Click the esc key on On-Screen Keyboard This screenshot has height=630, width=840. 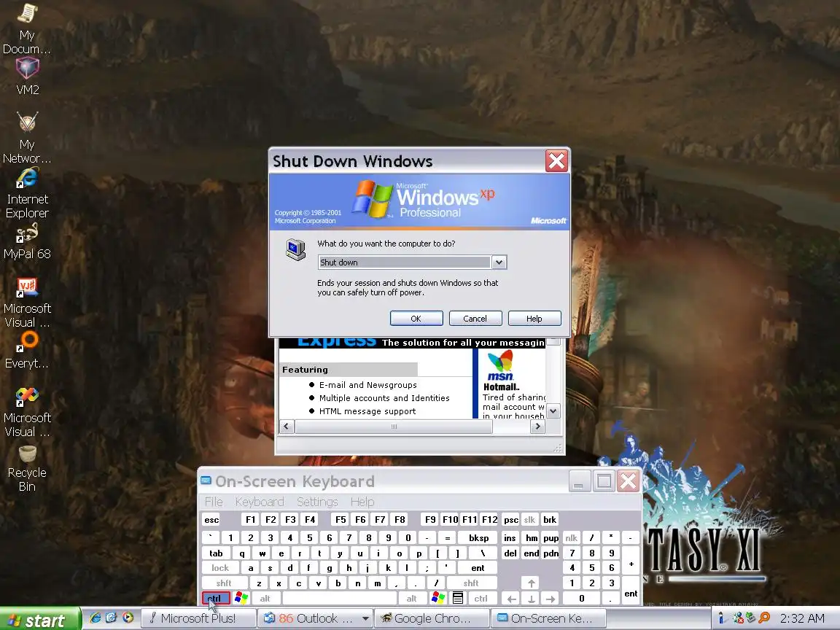pos(211,520)
